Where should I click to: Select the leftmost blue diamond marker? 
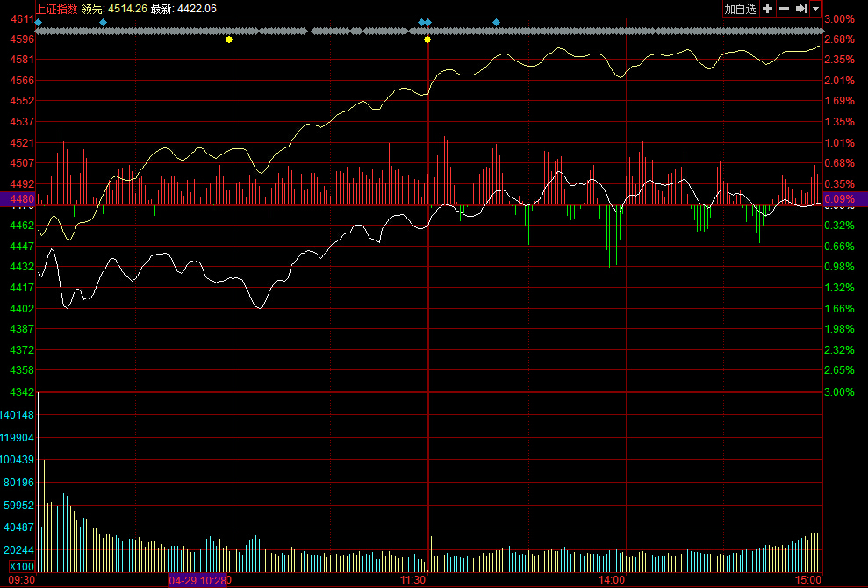point(38,22)
